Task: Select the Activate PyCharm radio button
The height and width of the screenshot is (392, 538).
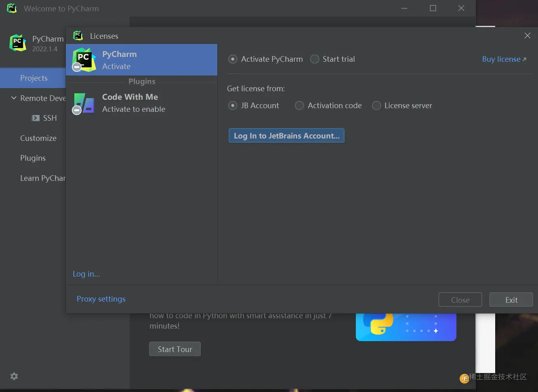Action: pyautogui.click(x=233, y=59)
